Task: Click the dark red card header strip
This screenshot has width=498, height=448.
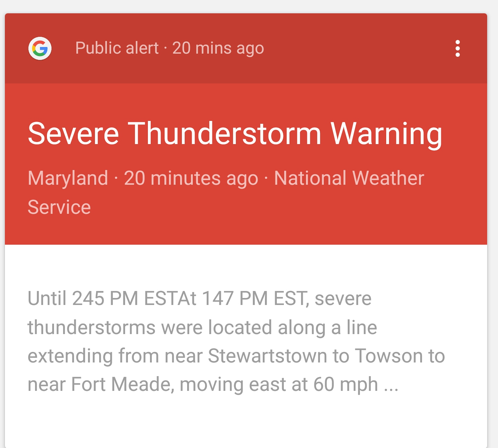Action: (246, 48)
